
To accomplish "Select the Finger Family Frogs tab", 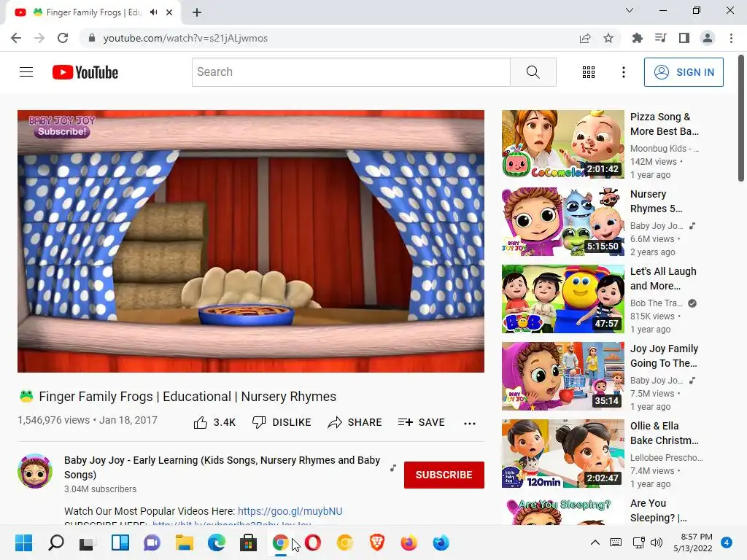I will tap(93, 12).
